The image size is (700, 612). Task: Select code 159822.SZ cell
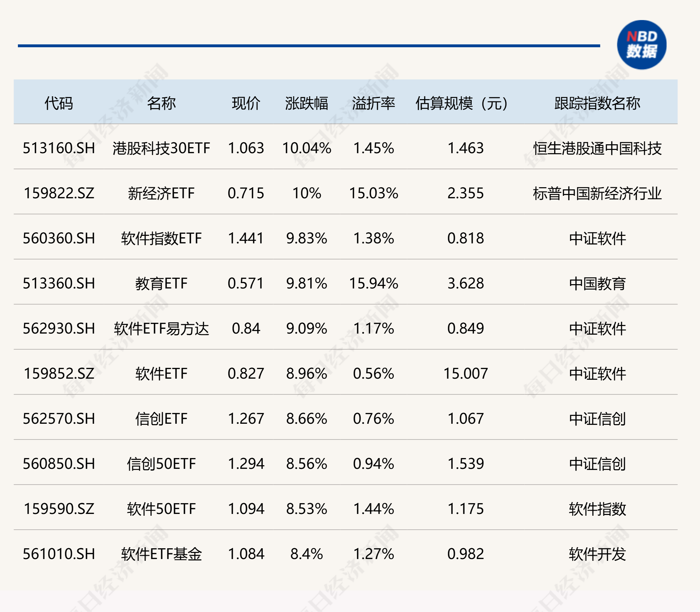tap(59, 193)
